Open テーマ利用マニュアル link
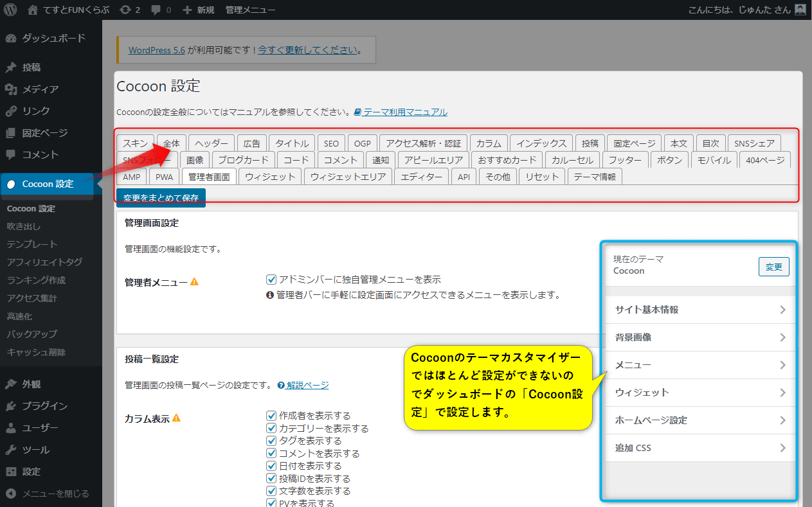Viewport: 812px width, 507px height. (x=401, y=112)
